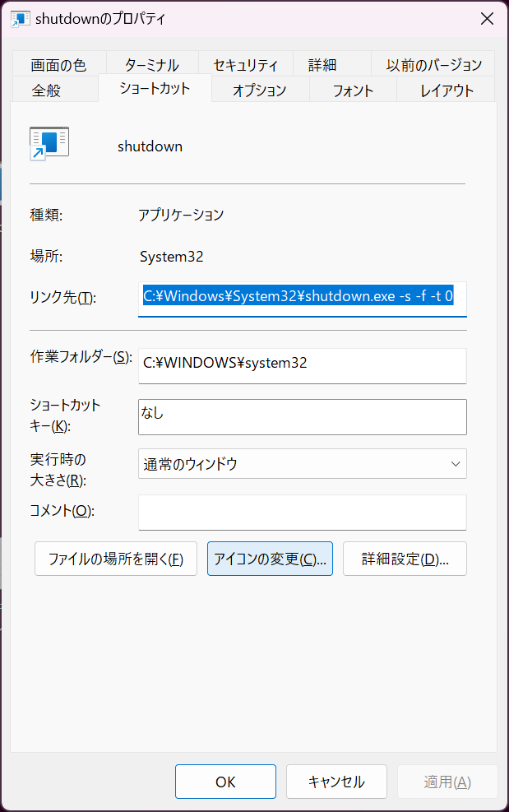509x812 pixels.
Task: Click アイコンの変更 button
Action: click(270, 559)
